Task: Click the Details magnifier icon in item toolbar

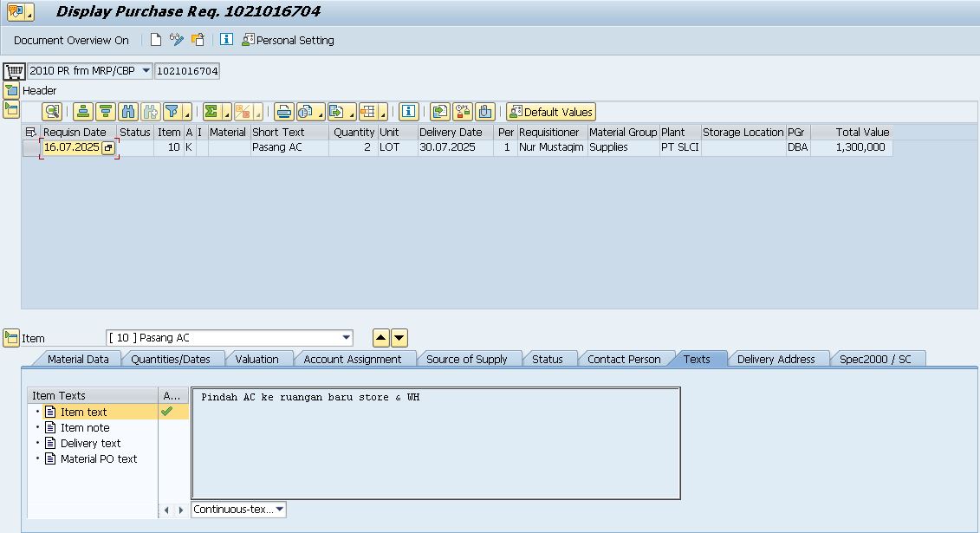Action: tap(52, 112)
